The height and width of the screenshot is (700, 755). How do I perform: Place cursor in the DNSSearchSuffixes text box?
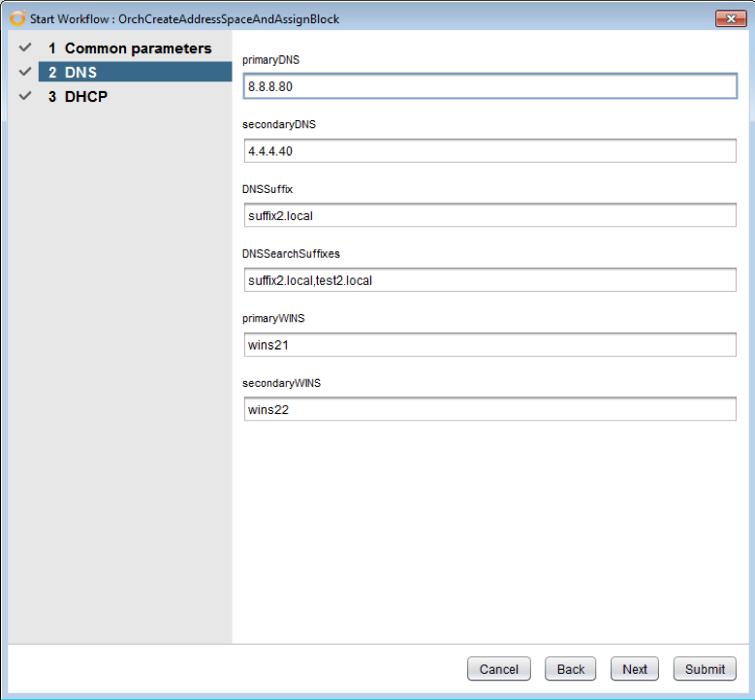(489, 280)
